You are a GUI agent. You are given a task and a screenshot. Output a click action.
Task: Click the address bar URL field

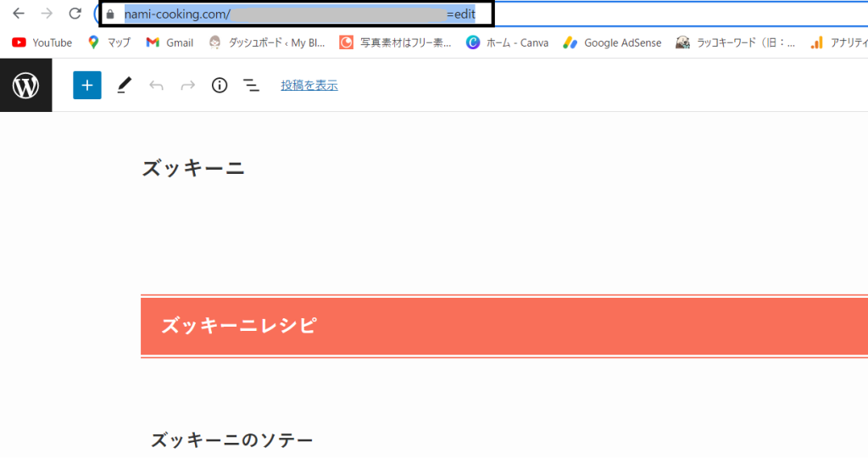coord(297,14)
